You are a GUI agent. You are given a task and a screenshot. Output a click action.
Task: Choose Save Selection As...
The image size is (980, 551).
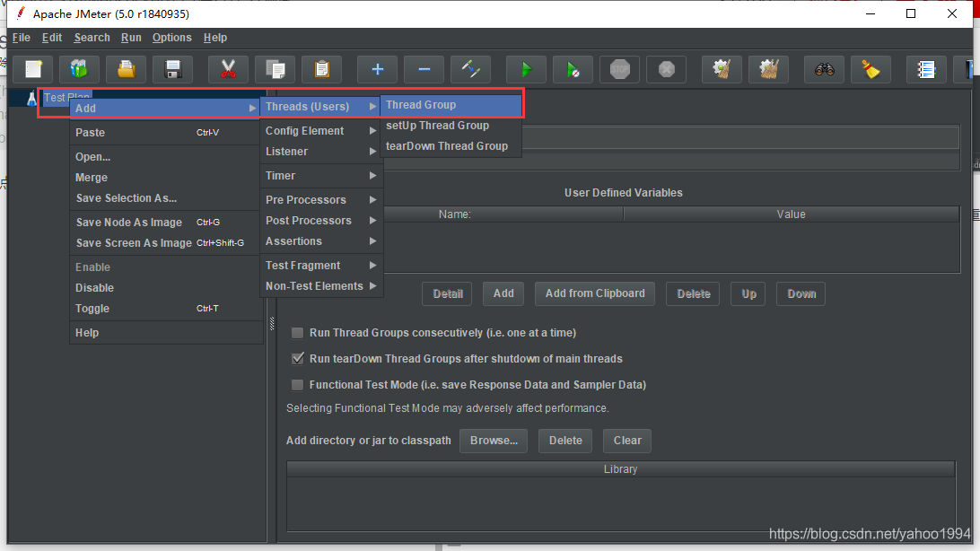(x=165, y=198)
